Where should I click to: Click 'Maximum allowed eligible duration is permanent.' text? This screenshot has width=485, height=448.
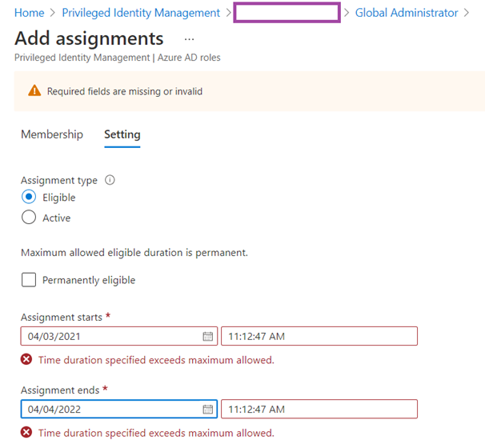pos(134,253)
